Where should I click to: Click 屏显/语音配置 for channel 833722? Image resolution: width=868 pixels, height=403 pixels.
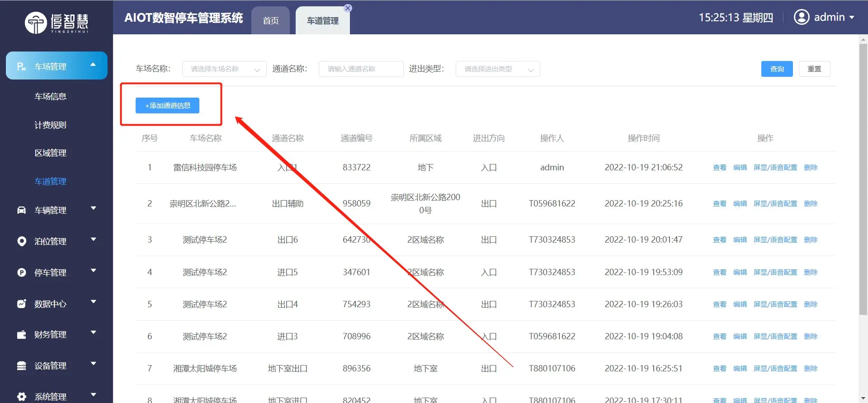(775, 167)
